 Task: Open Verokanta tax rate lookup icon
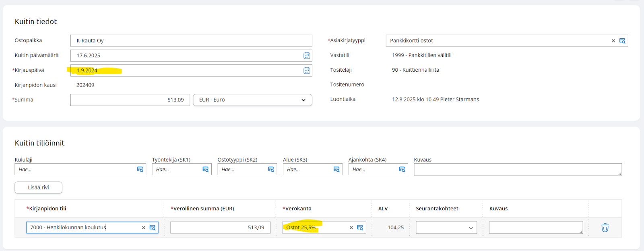click(360, 228)
